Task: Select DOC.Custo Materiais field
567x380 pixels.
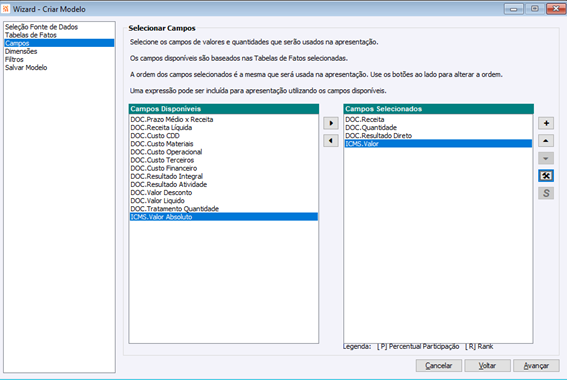Action: [223, 144]
